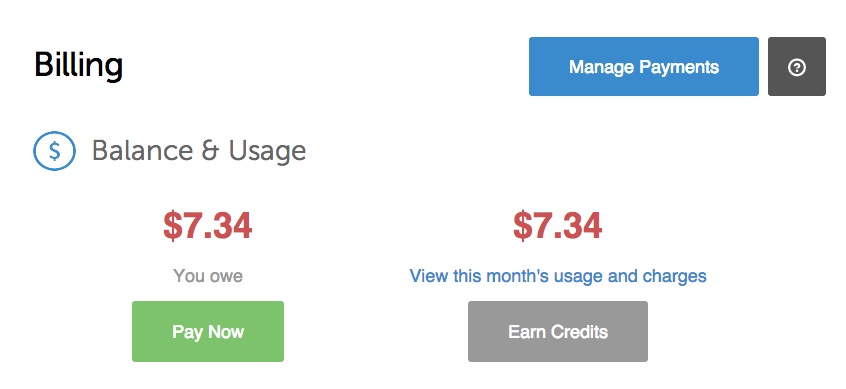The width and height of the screenshot is (846, 389).
Task: Click the $7.34 amount above usage link
Action: tap(558, 226)
